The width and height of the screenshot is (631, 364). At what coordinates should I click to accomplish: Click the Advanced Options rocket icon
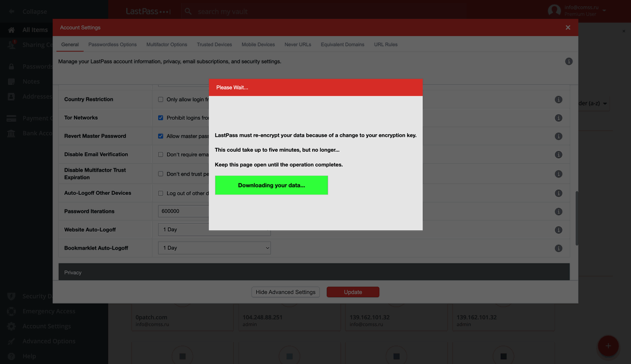coord(11,341)
